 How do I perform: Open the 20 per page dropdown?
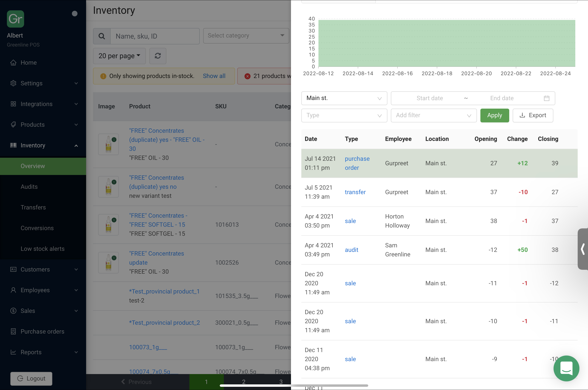(119, 56)
